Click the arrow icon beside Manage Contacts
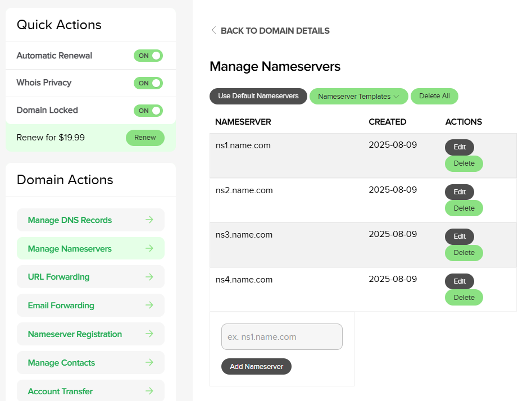This screenshot has width=532, height=401. tap(149, 362)
